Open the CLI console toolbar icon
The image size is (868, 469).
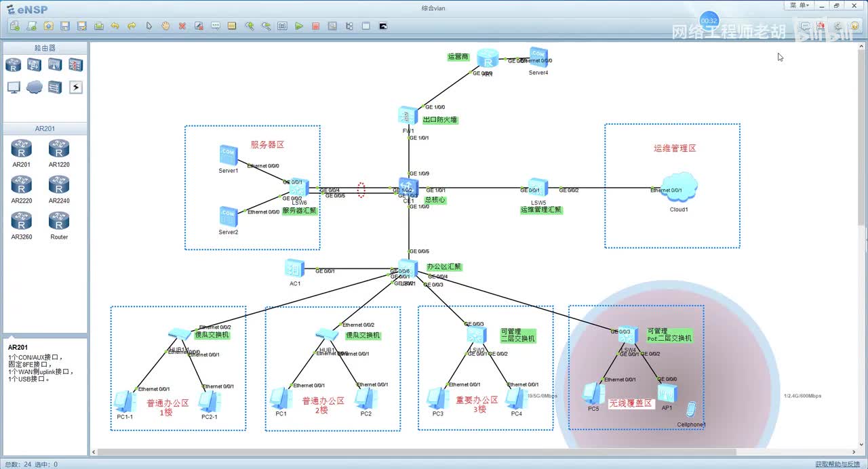coord(383,26)
